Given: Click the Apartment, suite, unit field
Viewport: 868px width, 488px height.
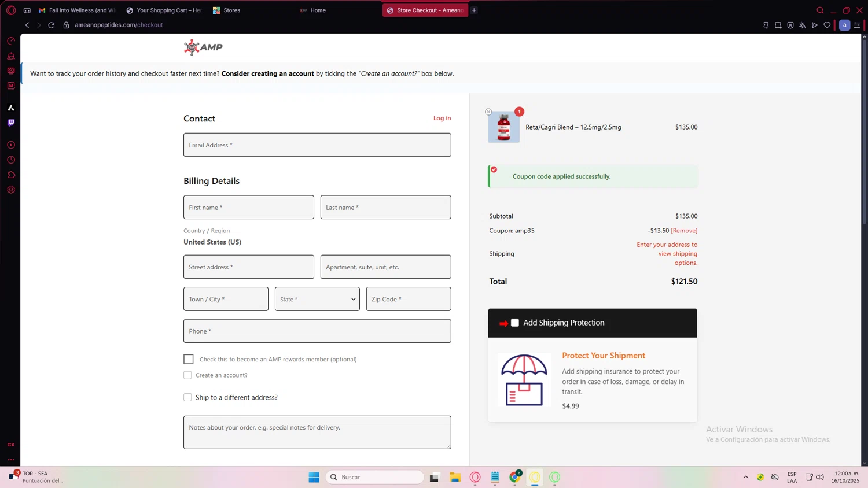Looking at the screenshot, I should click(386, 267).
